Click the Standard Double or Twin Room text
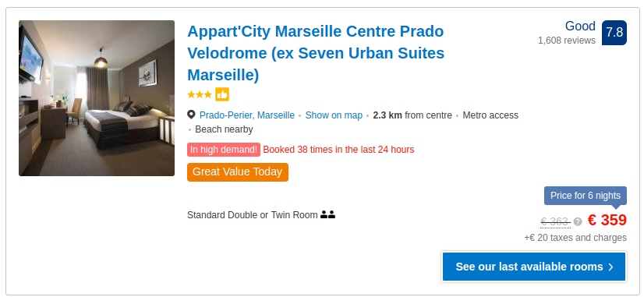Viewport: 644px width, 297px height. (252, 215)
